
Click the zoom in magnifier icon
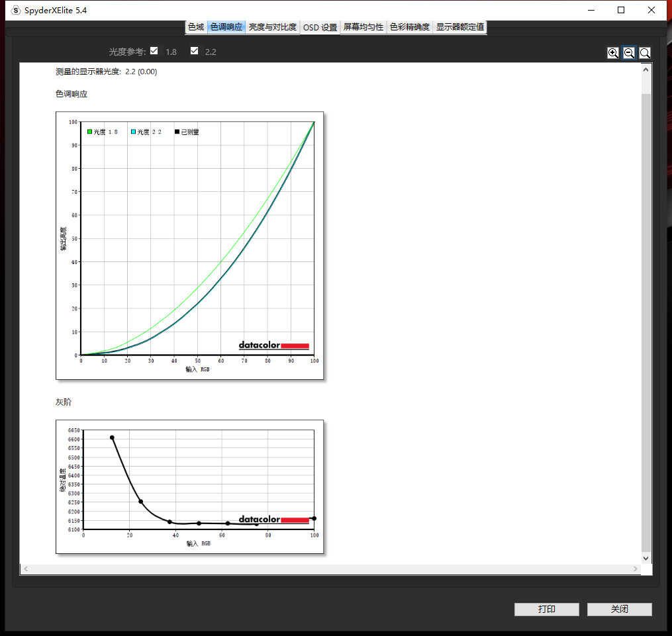(613, 53)
